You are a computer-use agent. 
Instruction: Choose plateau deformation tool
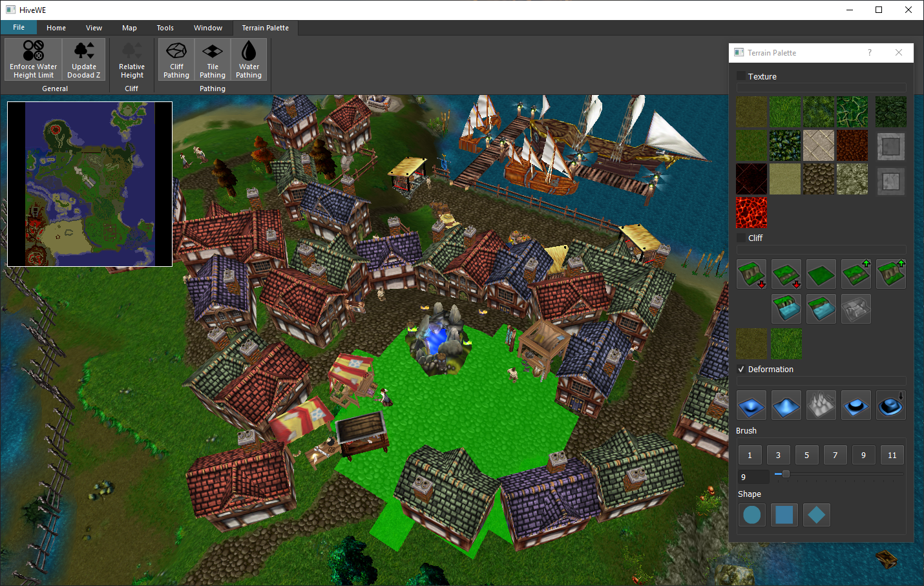(x=856, y=405)
